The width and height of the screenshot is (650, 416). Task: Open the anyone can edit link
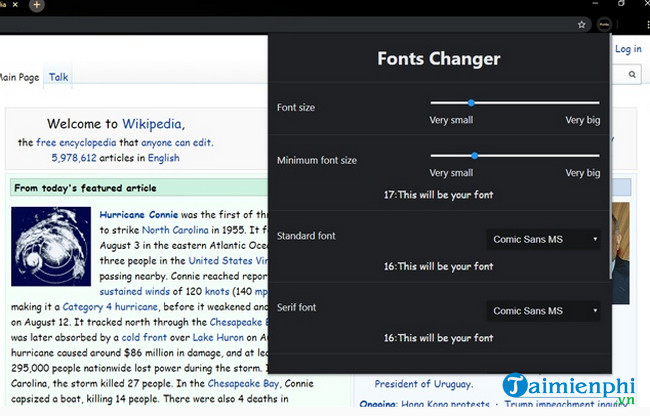176,143
